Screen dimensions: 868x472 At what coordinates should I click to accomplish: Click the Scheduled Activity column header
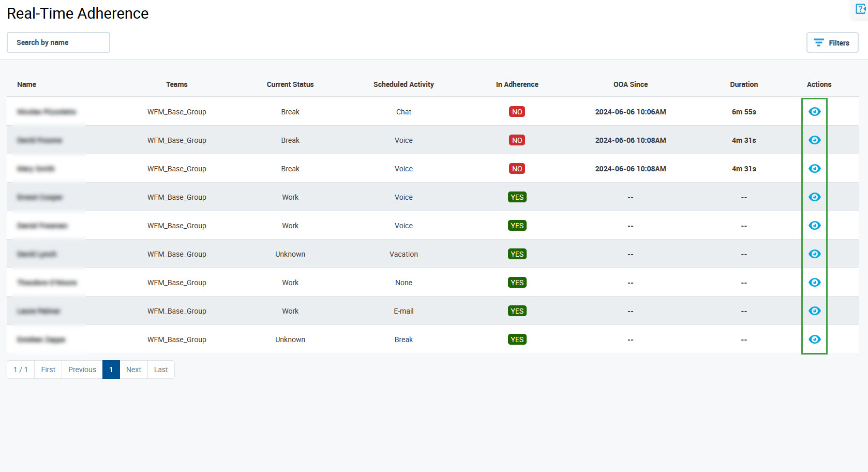point(403,84)
